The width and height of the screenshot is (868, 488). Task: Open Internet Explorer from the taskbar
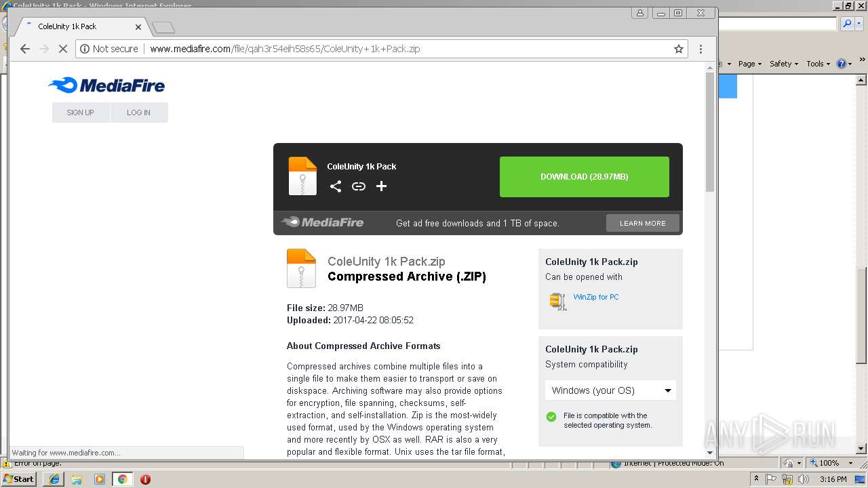click(54, 479)
